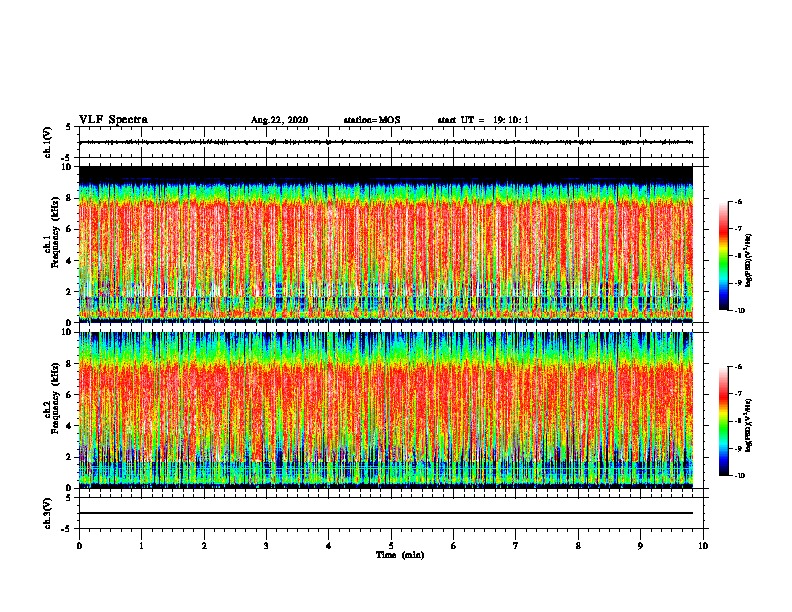792x612 pixels.
Task: Click the flat ch.3 voltage trace line
Action: (x=386, y=513)
